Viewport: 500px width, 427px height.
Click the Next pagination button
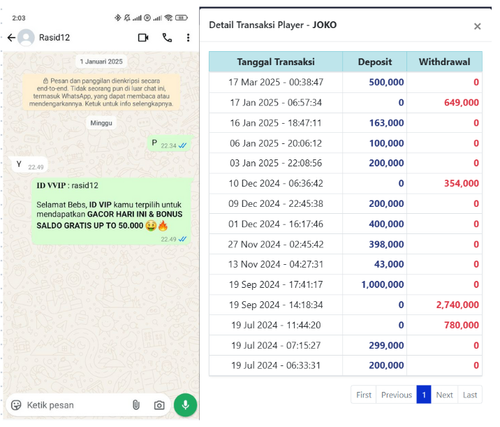(444, 395)
